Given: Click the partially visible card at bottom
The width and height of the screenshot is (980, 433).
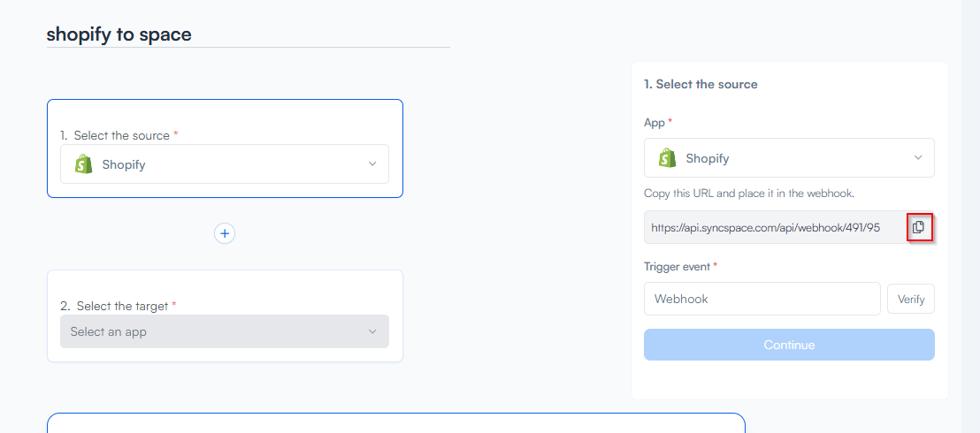Looking at the screenshot, I should click(x=395, y=423).
